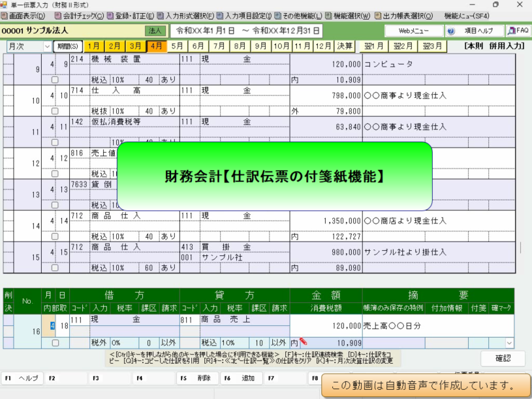Click amount 1,350,000 in row 14
This screenshot has width=532, height=399.
coord(342,221)
